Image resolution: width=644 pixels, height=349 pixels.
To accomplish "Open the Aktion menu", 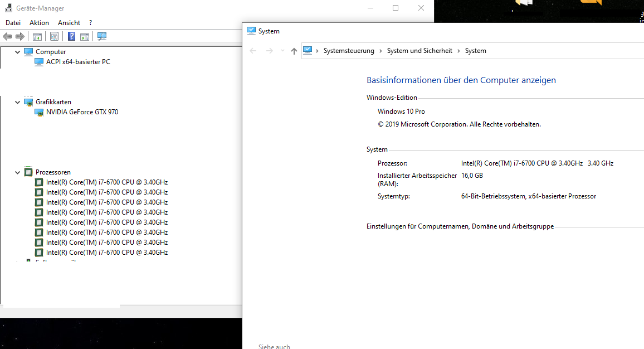I will pyautogui.click(x=39, y=23).
